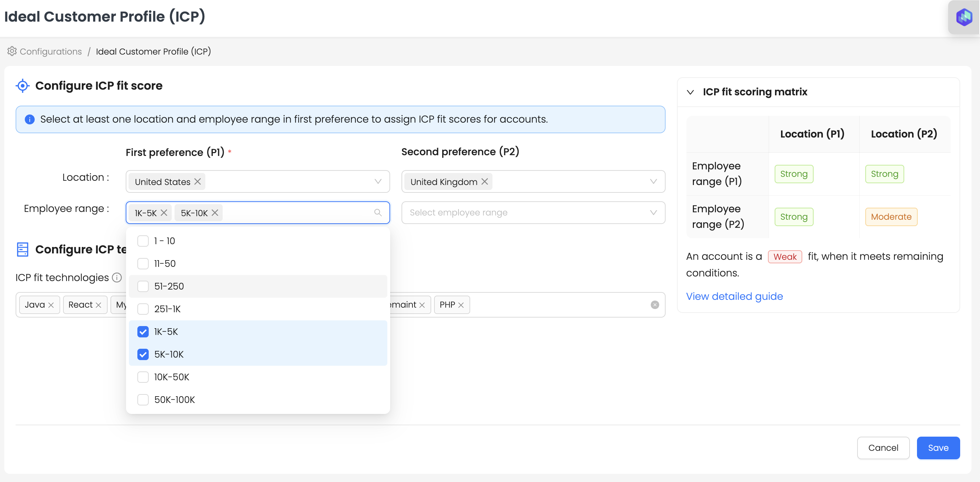
Task: Collapse the ICP fit scoring matrix panel
Action: coord(690,92)
